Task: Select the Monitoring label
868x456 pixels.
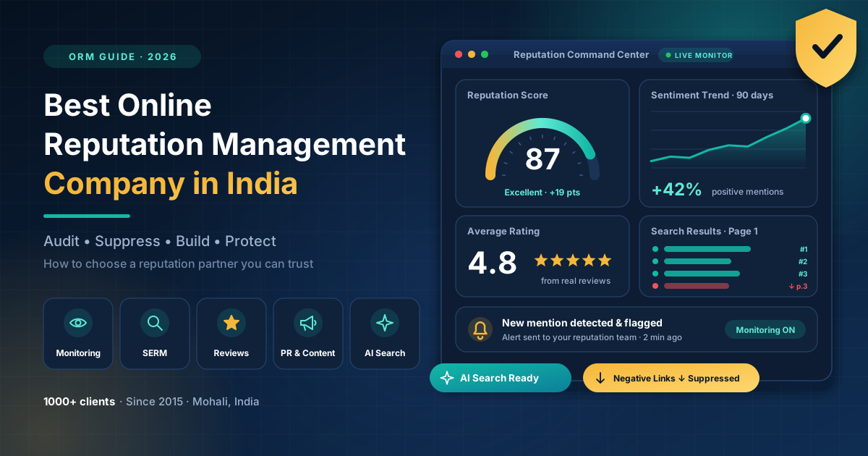Action: 78,353
